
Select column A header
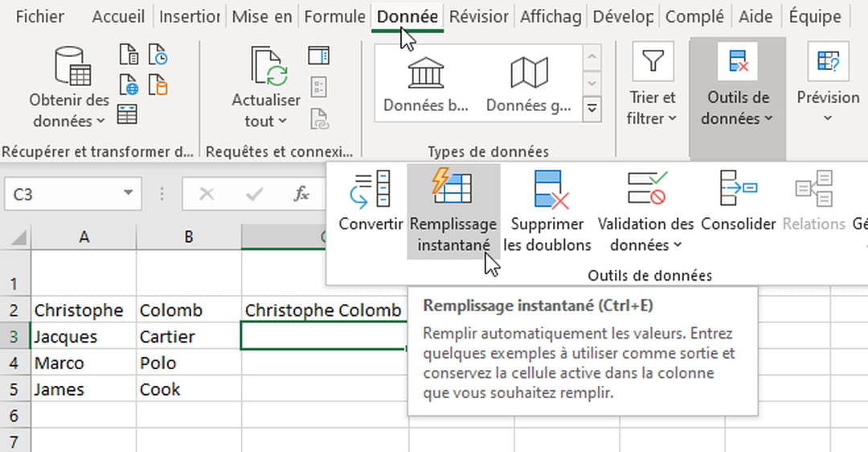pyautogui.click(x=84, y=237)
